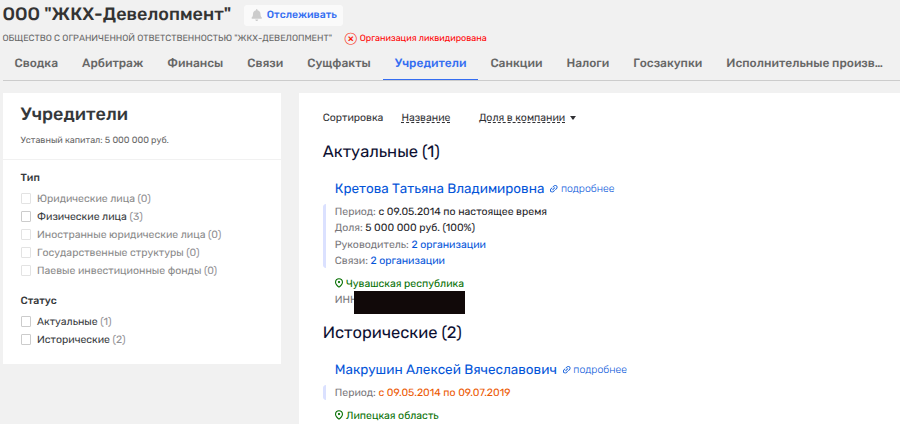The width and height of the screenshot is (900, 424).
Task: Toggle the Физические лица checkbox
Action: coord(26,216)
